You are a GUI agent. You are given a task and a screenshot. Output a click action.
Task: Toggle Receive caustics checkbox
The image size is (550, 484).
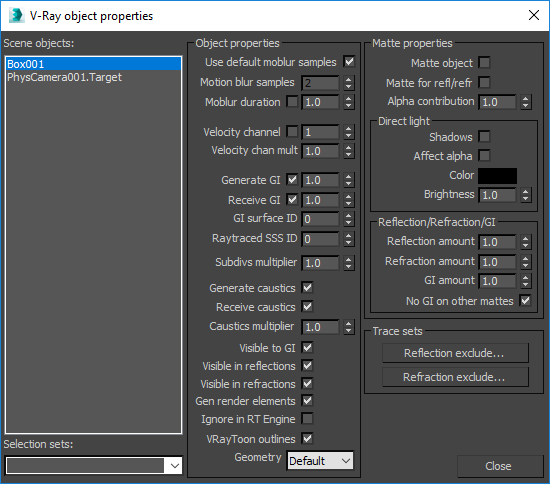point(307,307)
